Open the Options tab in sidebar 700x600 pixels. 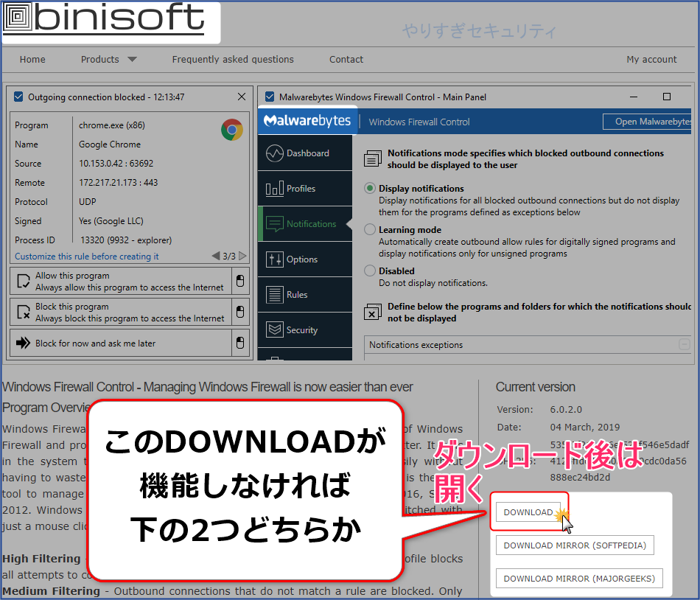305,259
